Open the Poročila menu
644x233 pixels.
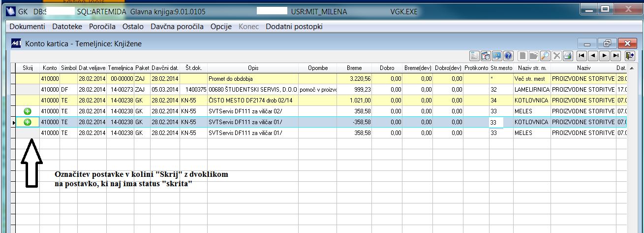click(x=102, y=27)
